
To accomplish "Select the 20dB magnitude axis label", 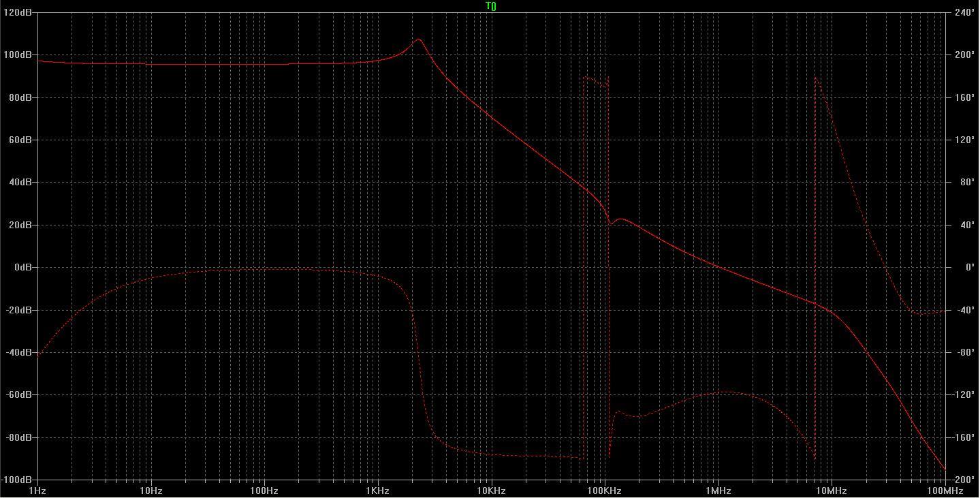I will pyautogui.click(x=20, y=225).
